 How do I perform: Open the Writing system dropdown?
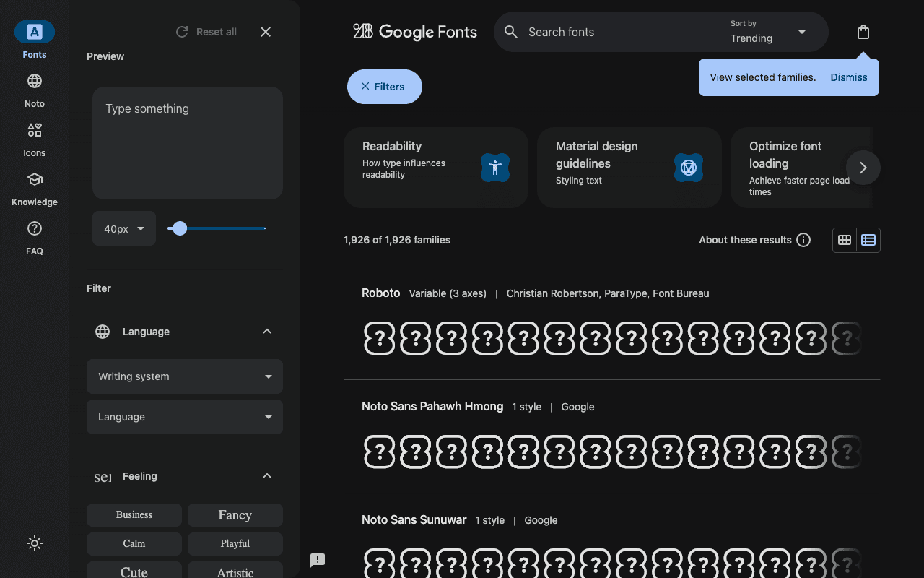[184, 376]
